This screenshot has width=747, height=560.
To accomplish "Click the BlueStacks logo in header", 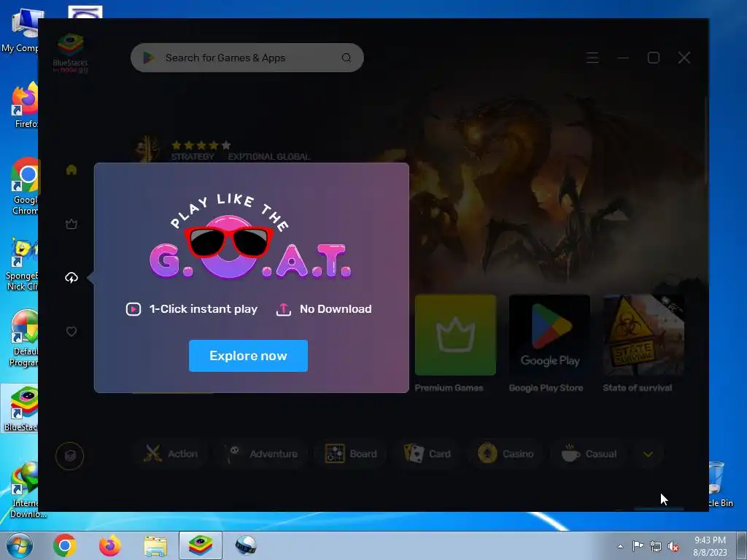I will pos(70,52).
